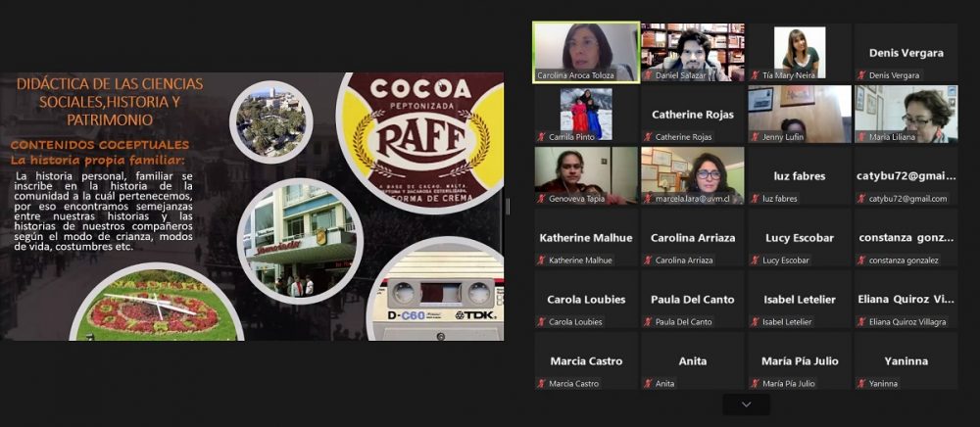This screenshot has height=427, width=980.
Task: Select marcela.lara@uvm.cl video tile
Action: [x=693, y=176]
